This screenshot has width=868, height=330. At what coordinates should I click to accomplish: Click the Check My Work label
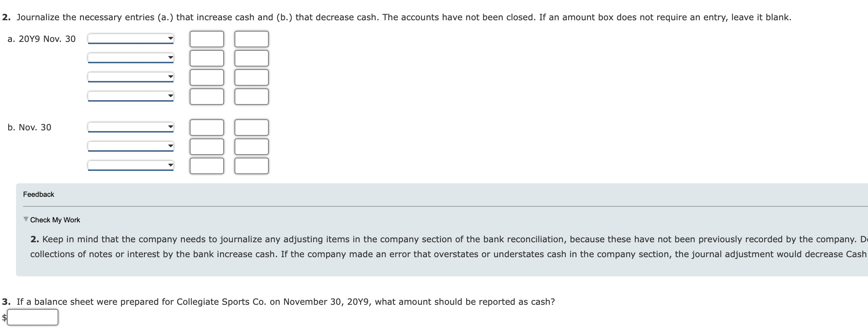(x=55, y=220)
